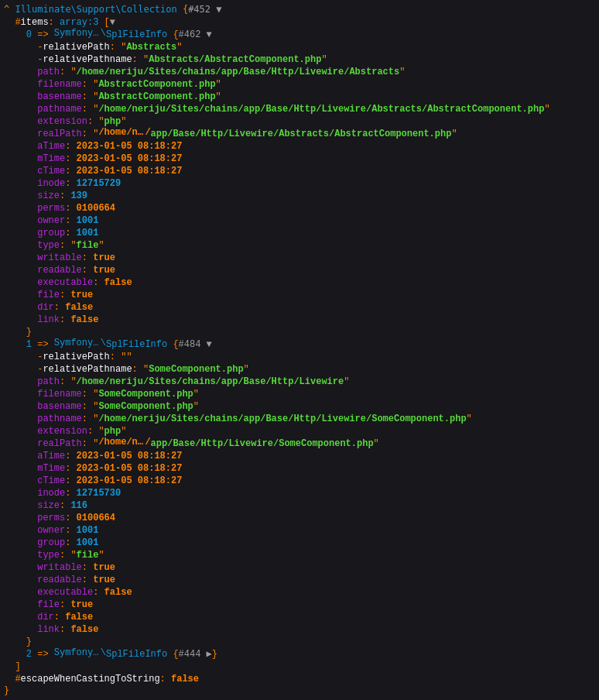Collapse the Collection #452 dump arrow
Screen dimensions: 599x700
coord(219,10)
